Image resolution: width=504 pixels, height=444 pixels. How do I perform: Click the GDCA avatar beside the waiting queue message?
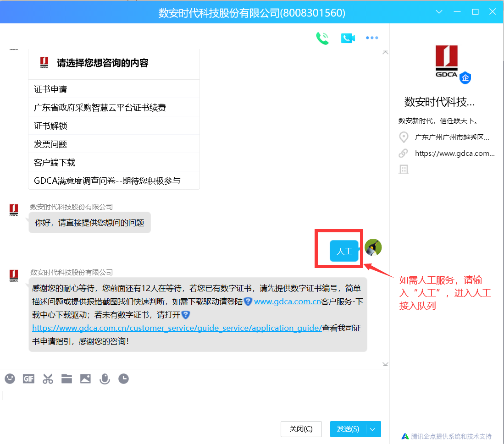(13, 276)
